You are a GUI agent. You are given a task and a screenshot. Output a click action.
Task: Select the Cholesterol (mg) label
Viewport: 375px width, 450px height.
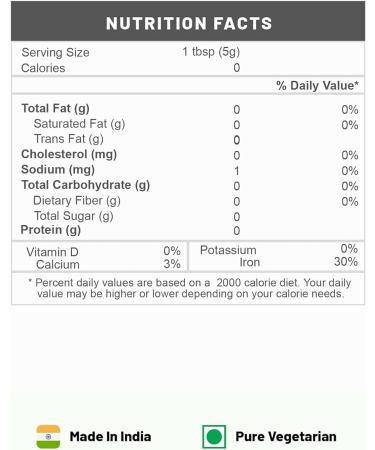[69, 154]
